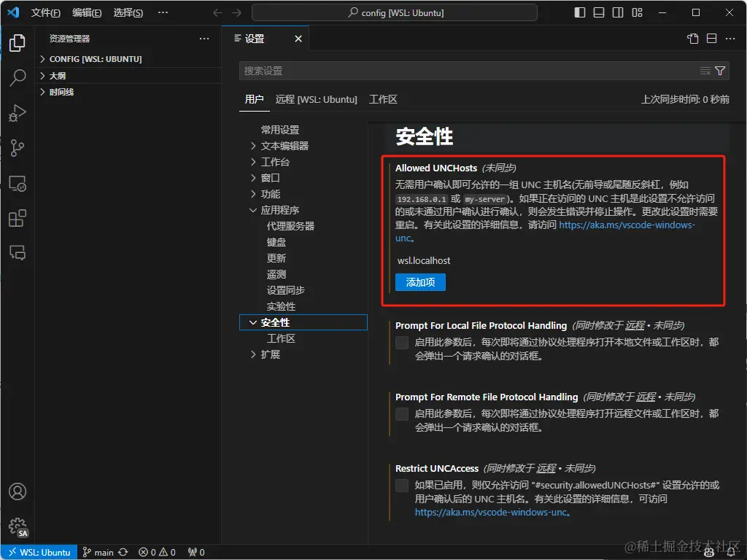Switch to 远程 [WSL: Ubuntu] settings tab

pos(316,99)
